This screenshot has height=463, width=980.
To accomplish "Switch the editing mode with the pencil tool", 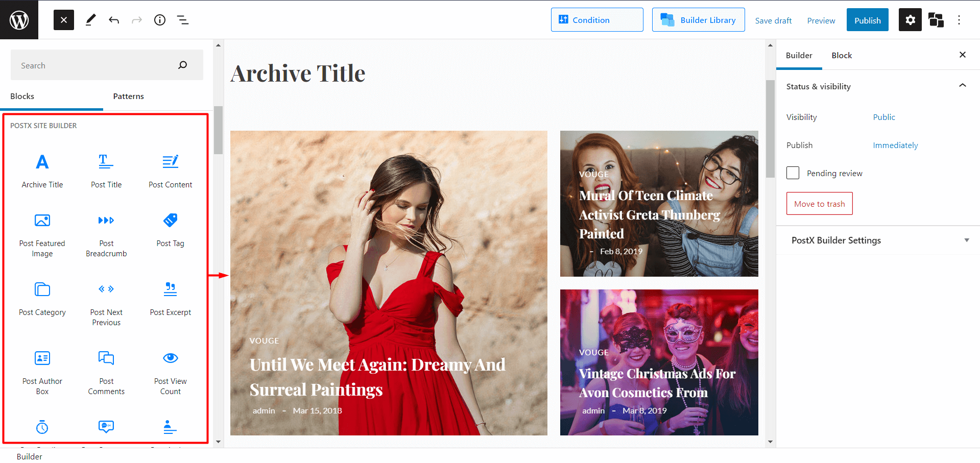I will [91, 20].
